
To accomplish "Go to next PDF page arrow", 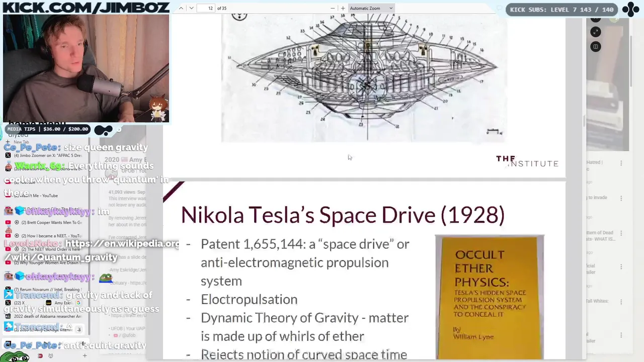I will tap(191, 8).
